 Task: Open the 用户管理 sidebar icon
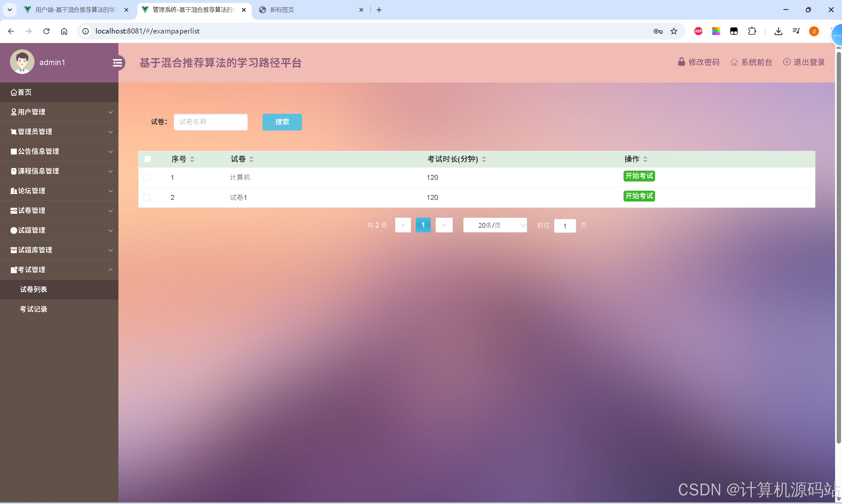pos(14,112)
